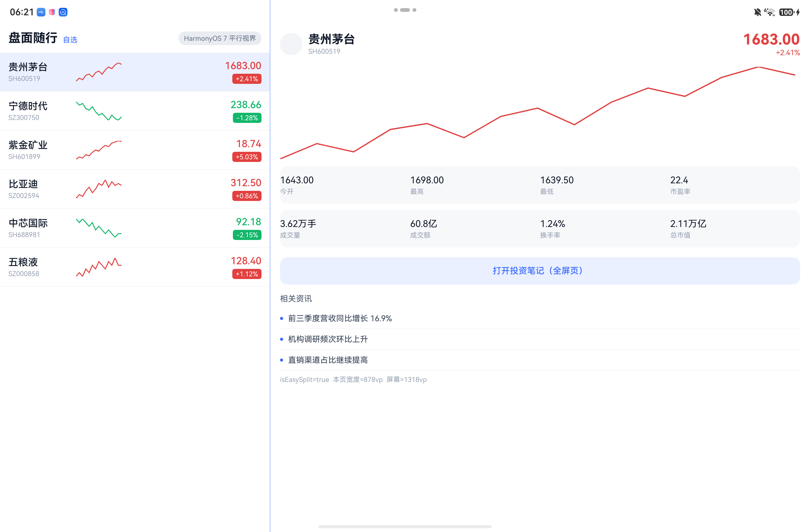The width and height of the screenshot is (810, 532).
Task: Tap the 今开 1643.00 value
Action: coord(297,180)
